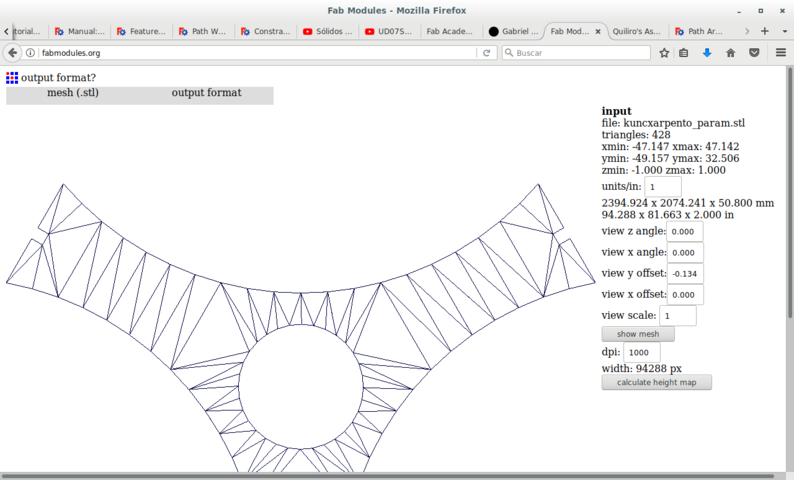
Task: List all tabs dropdown arrow
Action: pos(785,31)
